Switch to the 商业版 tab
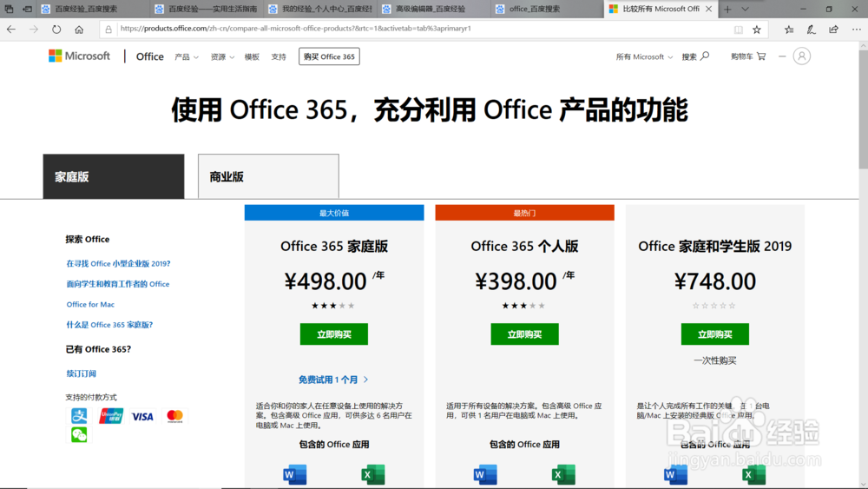 [268, 176]
